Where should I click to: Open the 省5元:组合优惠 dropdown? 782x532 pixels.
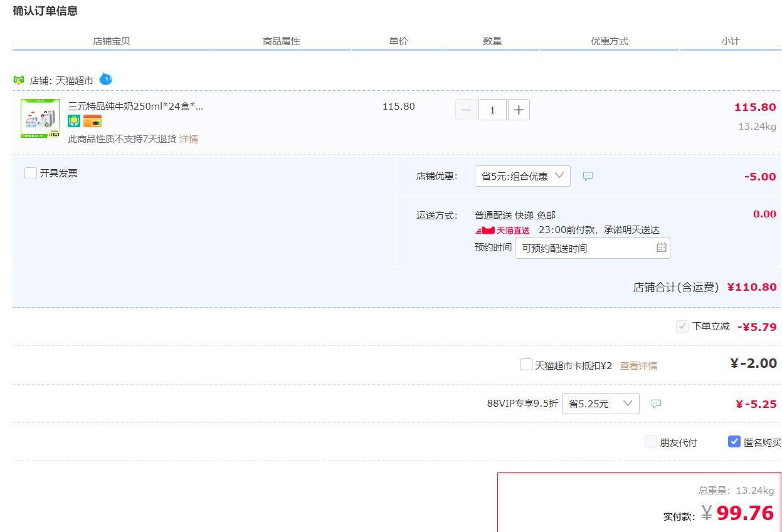tap(522, 176)
